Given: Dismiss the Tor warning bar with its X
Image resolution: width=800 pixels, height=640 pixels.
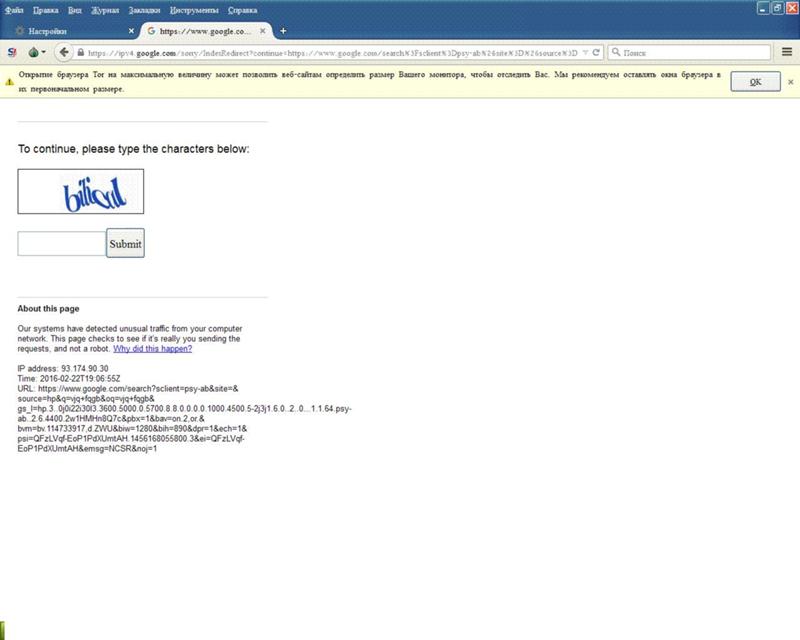Looking at the screenshot, I should point(791,82).
